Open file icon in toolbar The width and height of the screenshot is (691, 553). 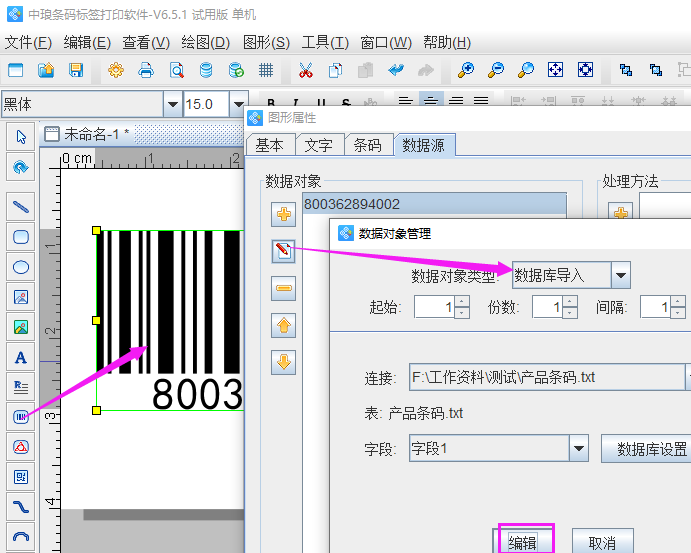46,70
